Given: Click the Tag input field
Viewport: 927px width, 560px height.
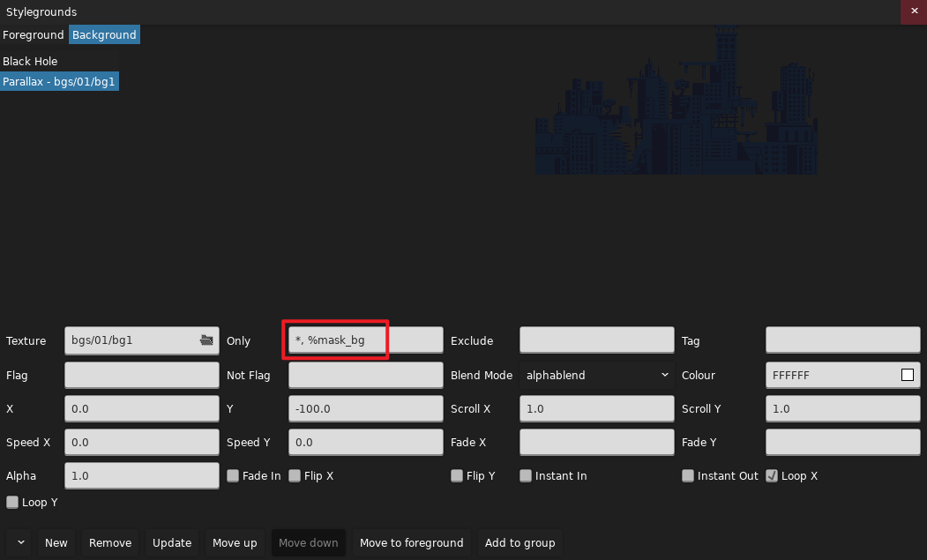Looking at the screenshot, I should pyautogui.click(x=843, y=340).
